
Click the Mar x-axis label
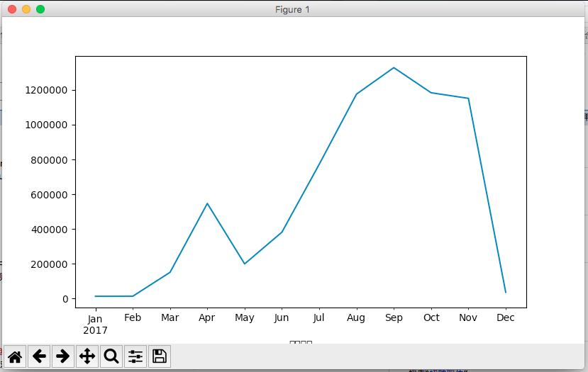[170, 317]
